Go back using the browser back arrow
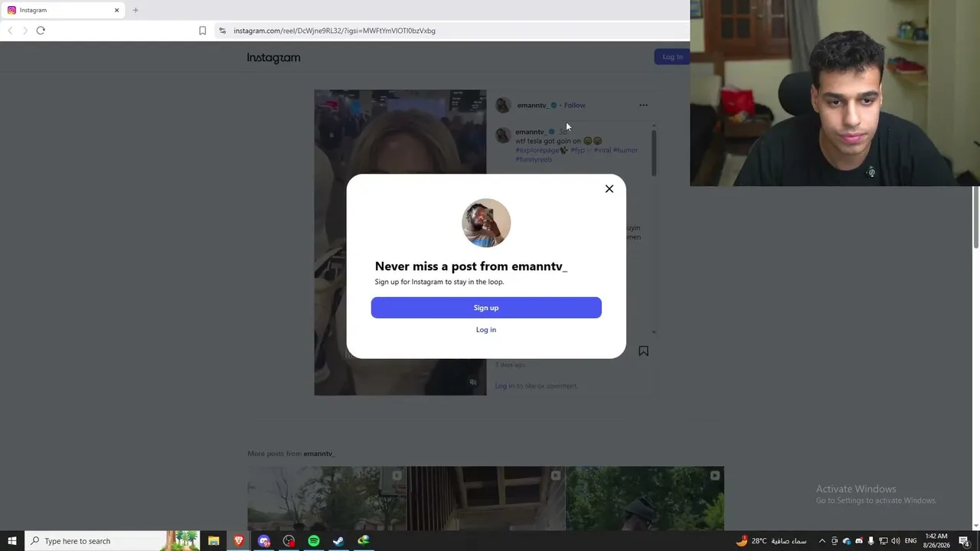This screenshot has width=980, height=551. point(10,31)
